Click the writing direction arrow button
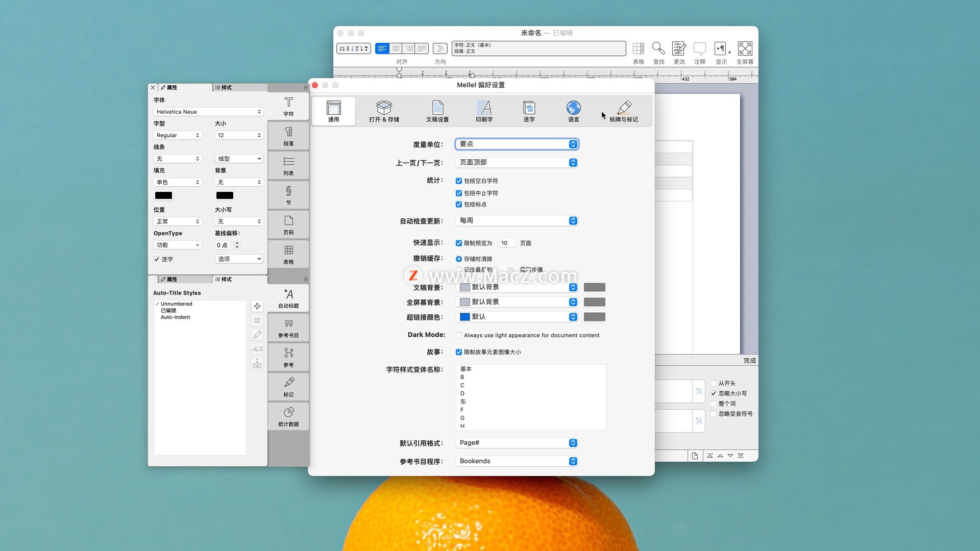 click(x=440, y=48)
